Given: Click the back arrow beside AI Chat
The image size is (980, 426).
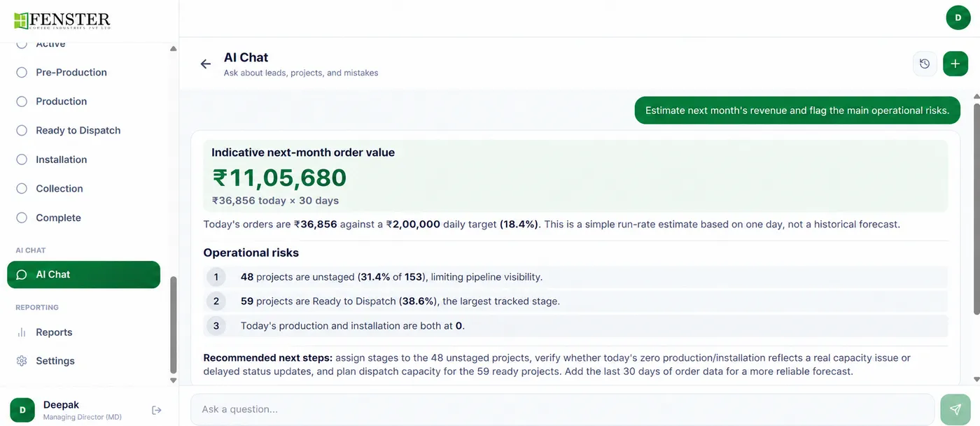Looking at the screenshot, I should click(x=205, y=64).
